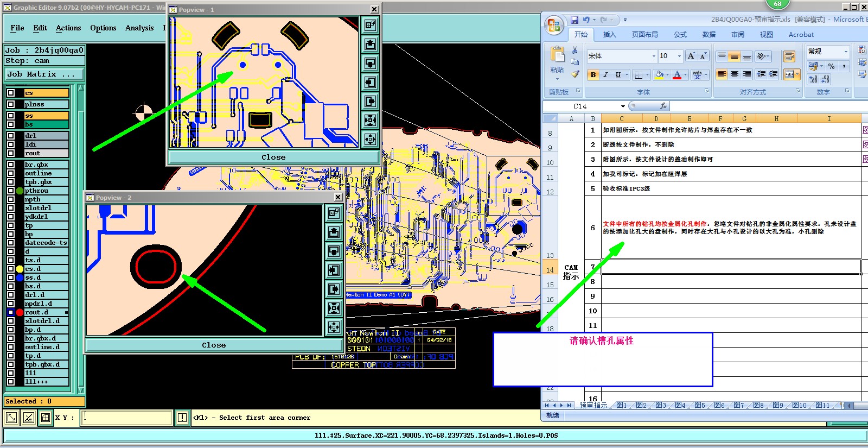Close the Popview 1 window via Close button
This screenshot has width=868, height=448.
pyautogui.click(x=273, y=157)
